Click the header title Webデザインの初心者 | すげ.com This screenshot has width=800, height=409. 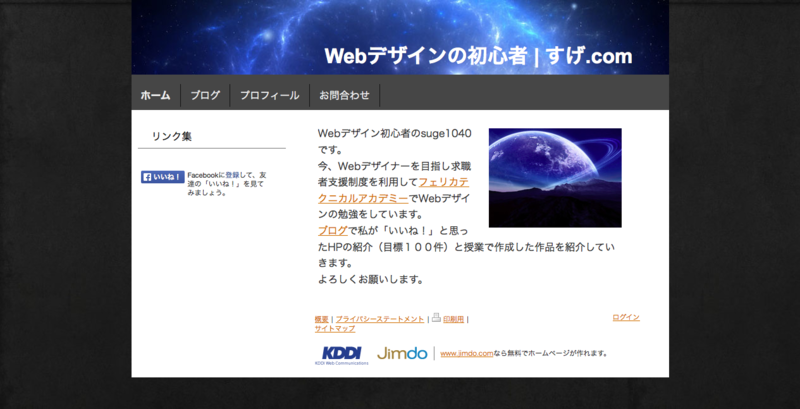(478, 56)
